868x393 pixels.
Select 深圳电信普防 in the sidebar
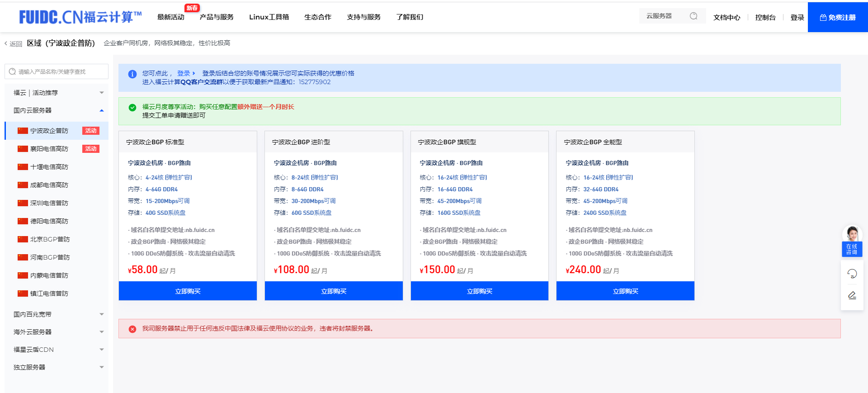(x=57, y=203)
